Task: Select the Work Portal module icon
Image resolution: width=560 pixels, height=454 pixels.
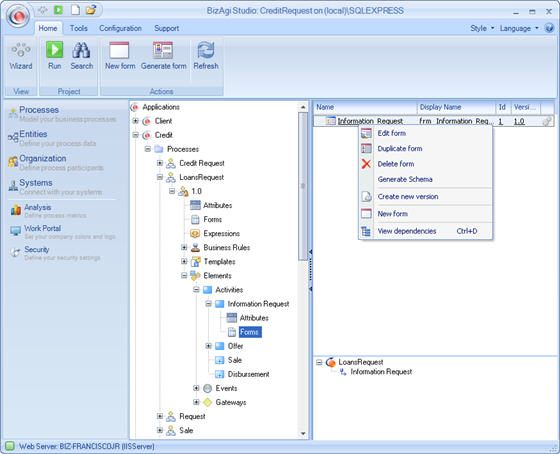Action: [x=16, y=231]
